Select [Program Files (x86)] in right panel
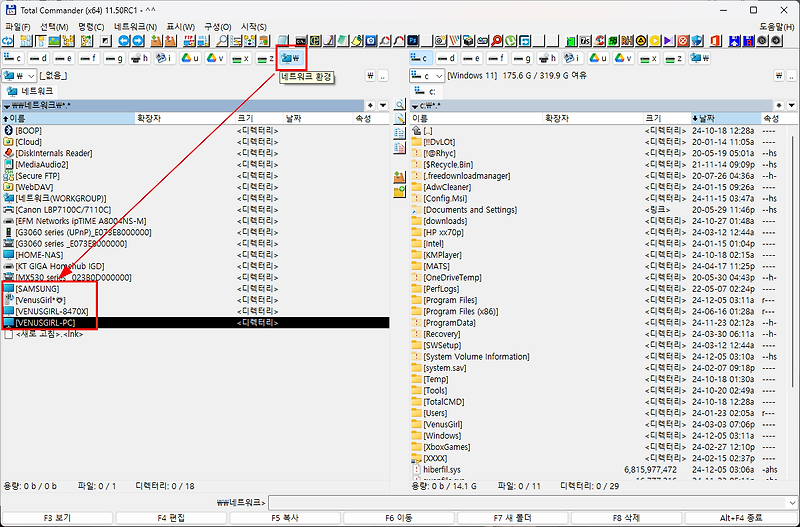The image size is (800, 527). click(601, 311)
